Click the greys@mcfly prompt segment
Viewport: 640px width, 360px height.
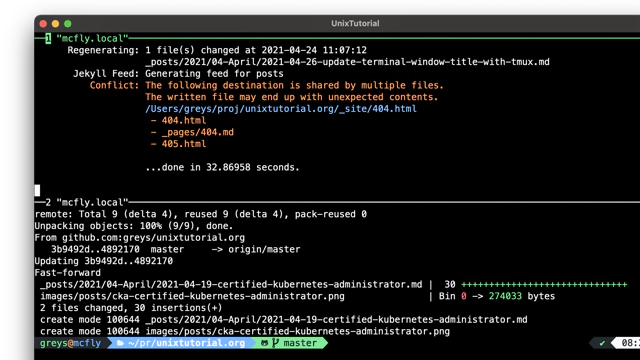tap(70, 343)
